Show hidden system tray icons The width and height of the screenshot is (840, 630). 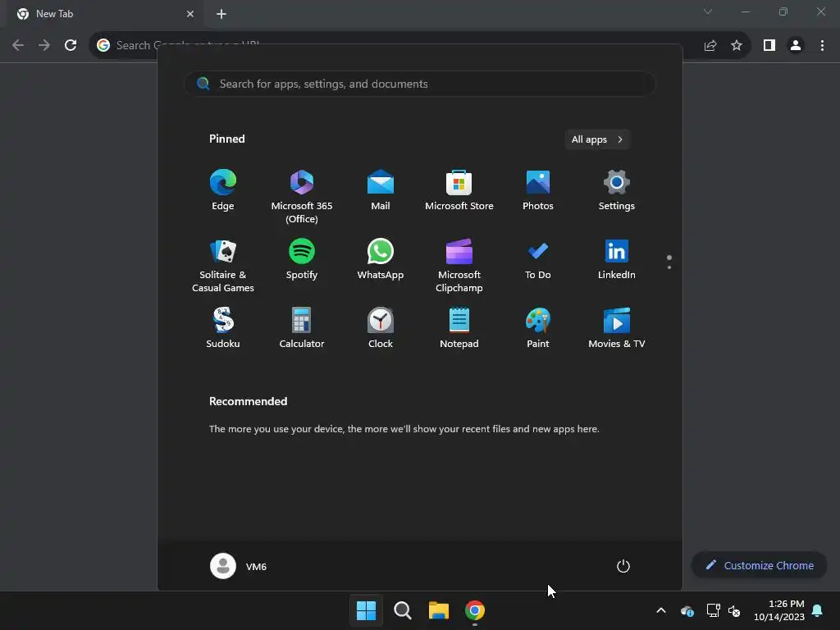pos(661,610)
